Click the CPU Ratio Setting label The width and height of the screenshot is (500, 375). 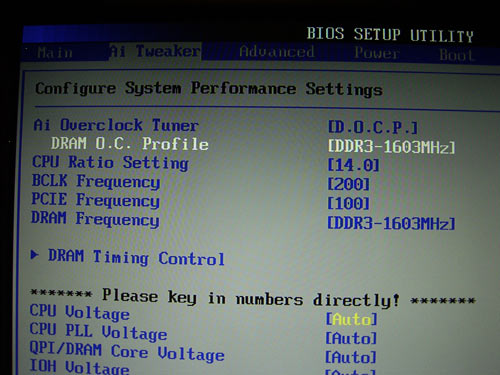pos(110,163)
